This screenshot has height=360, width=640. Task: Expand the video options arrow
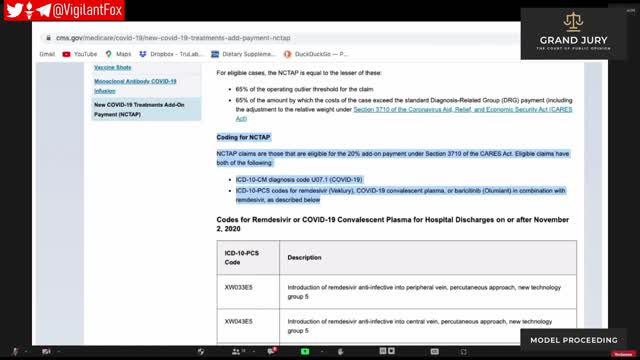click(x=58, y=351)
